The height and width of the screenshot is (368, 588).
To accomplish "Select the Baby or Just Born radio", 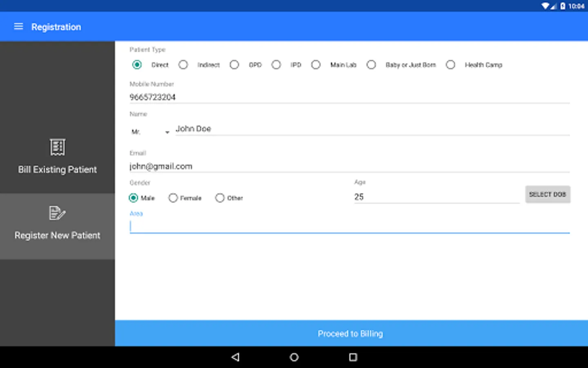I will click(371, 65).
